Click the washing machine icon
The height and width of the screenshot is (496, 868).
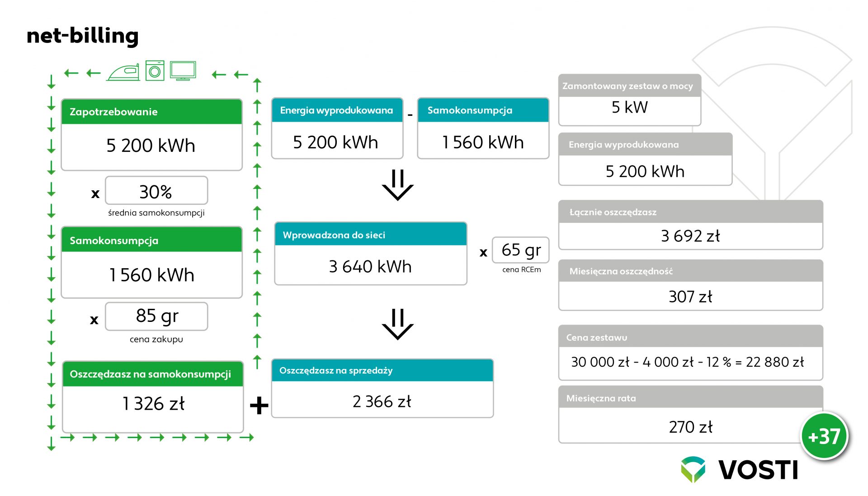(x=155, y=71)
